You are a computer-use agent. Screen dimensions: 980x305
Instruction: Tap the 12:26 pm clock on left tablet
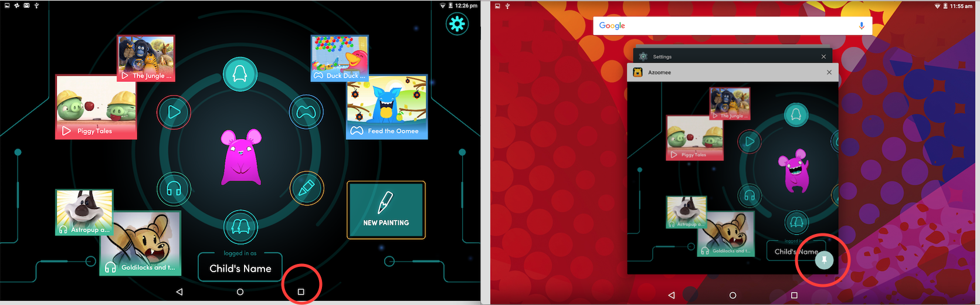[466, 5]
